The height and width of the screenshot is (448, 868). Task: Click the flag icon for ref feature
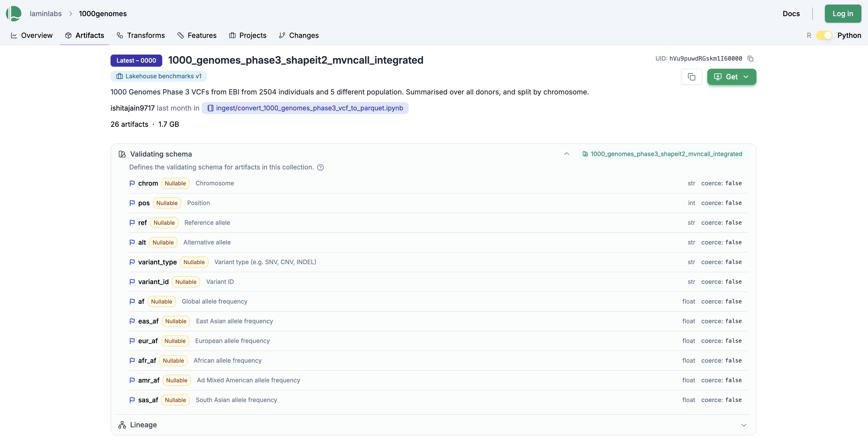(132, 223)
